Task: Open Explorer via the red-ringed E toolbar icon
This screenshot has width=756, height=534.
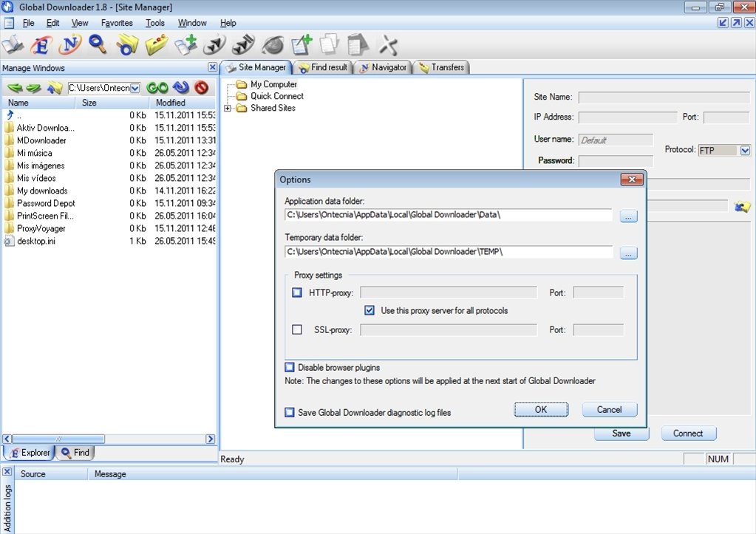Action: point(41,45)
